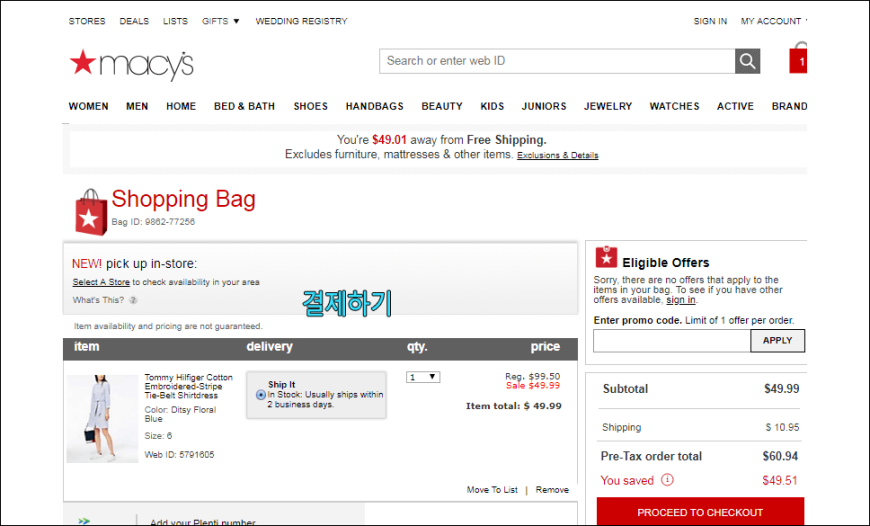Screen dimensions: 870x526
Task: Go to WATCHES category
Action: (675, 106)
